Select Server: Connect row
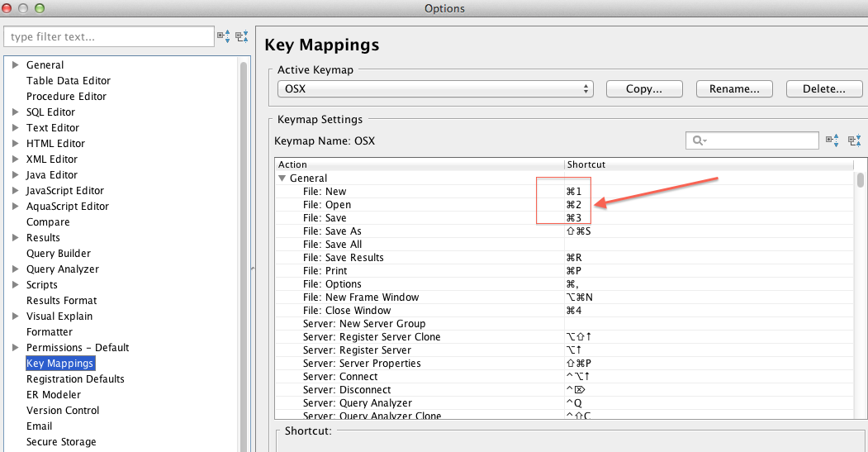 [x=564, y=377]
